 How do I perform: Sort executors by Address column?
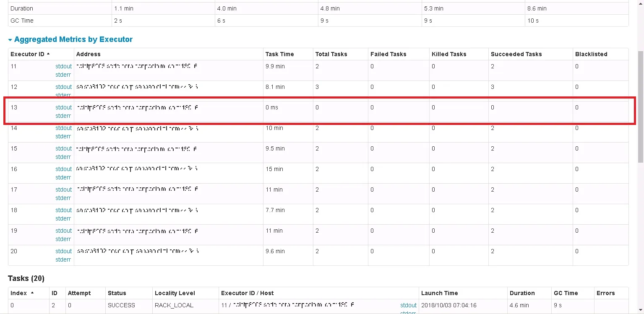[x=89, y=54]
